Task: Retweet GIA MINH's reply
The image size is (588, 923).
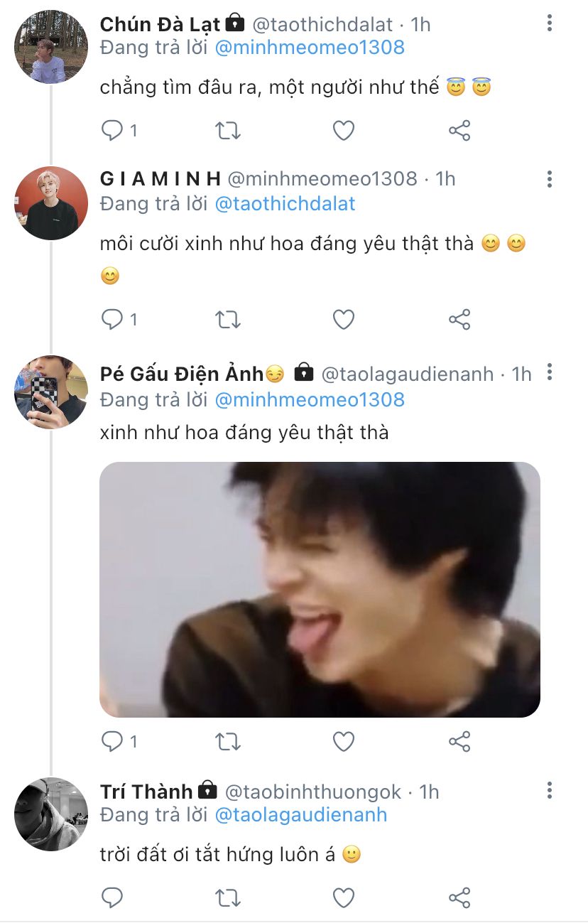Action: (x=228, y=320)
